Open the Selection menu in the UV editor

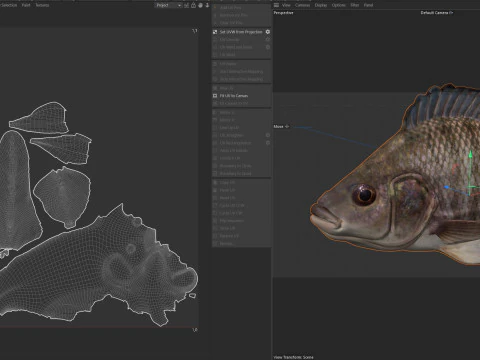click(8, 5)
